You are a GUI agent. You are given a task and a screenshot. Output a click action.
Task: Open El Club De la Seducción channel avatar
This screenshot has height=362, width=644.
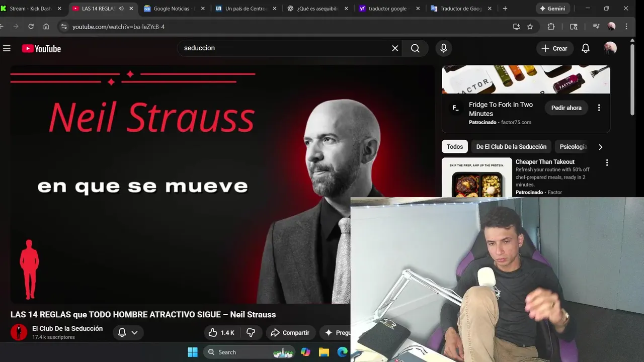(19, 332)
